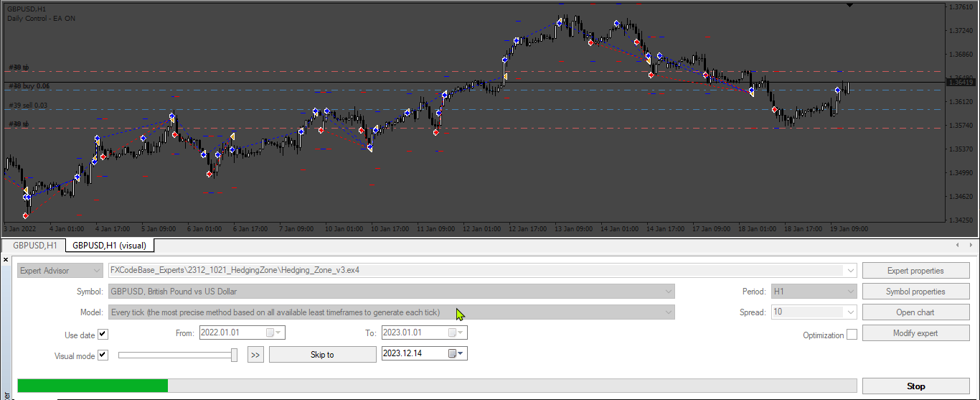Click the Skip to date input field

coord(415,353)
